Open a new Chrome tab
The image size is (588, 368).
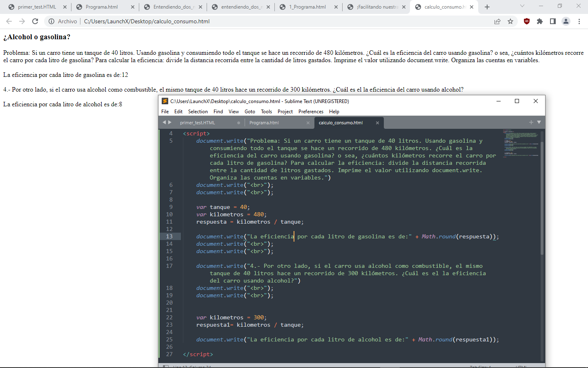click(x=487, y=7)
